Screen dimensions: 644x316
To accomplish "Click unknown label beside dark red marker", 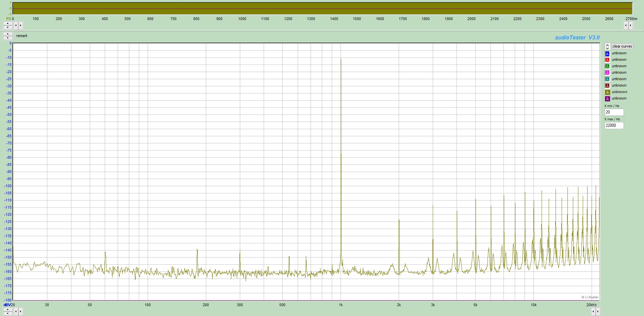I will click(619, 86).
